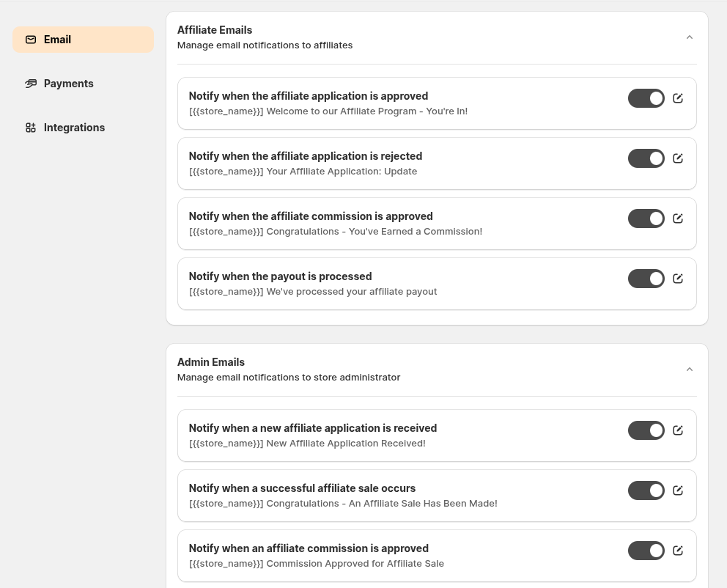Turn off the rejected application notification toggle
Viewport: 727px width, 588px height.
[x=646, y=158]
